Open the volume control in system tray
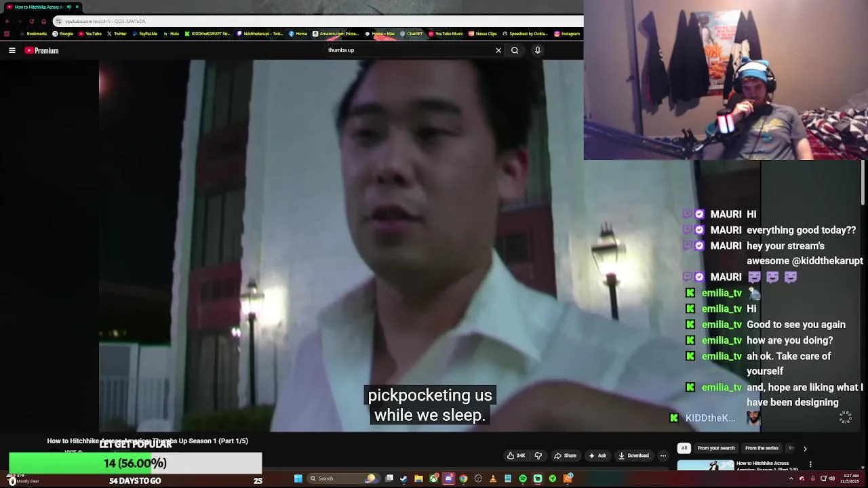The width and height of the screenshot is (868, 488). [831, 479]
